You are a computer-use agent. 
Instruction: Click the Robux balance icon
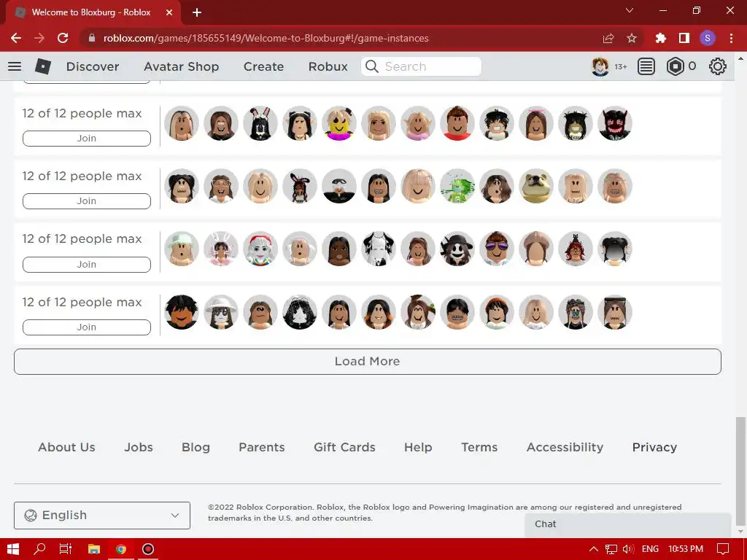[675, 66]
